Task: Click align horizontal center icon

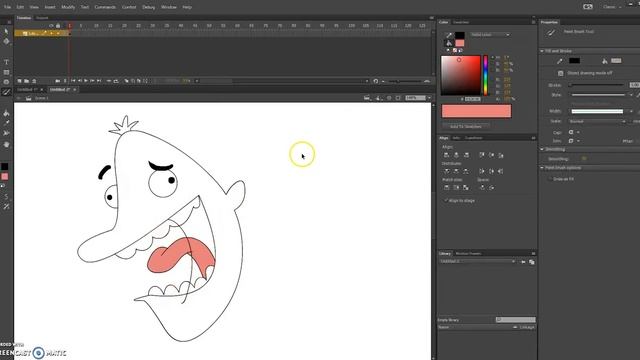Action: pos(456,155)
